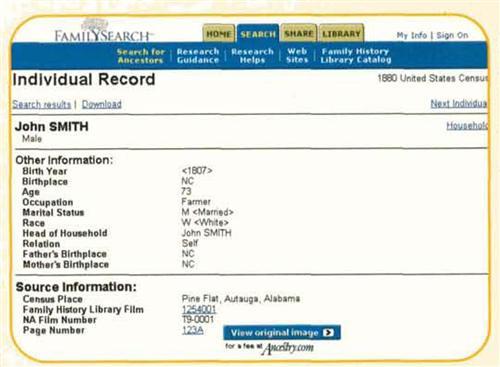This screenshot has width=500, height=367.
Task: Open film number 1254001 link
Action: [199, 309]
